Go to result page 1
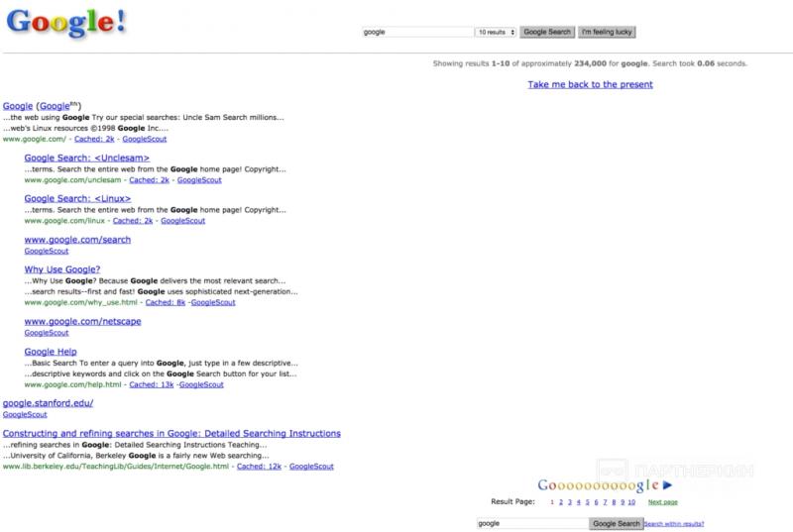Screen dimensions: 793x532 [x=552, y=502]
